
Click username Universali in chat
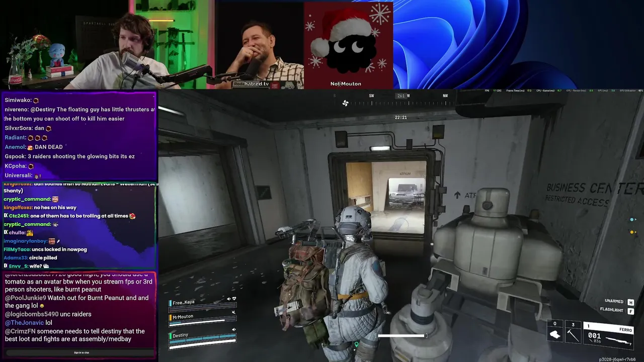point(18,175)
